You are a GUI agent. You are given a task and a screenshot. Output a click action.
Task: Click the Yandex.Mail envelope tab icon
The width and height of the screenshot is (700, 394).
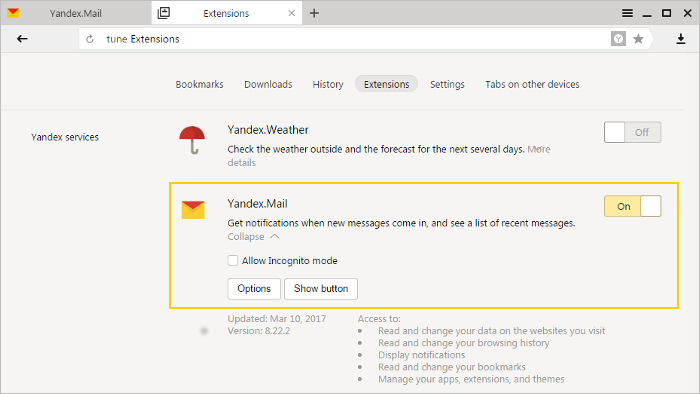(13, 12)
